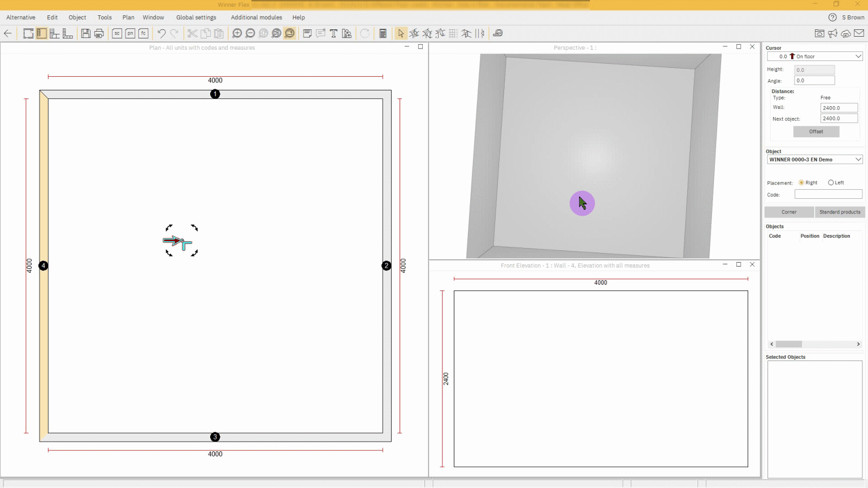Select the Left placement radio button
Screen dimensions: 868x488
(831, 182)
